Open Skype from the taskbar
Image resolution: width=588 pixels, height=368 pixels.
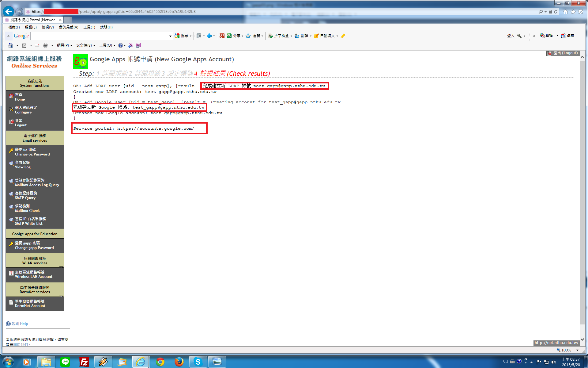[x=198, y=362]
